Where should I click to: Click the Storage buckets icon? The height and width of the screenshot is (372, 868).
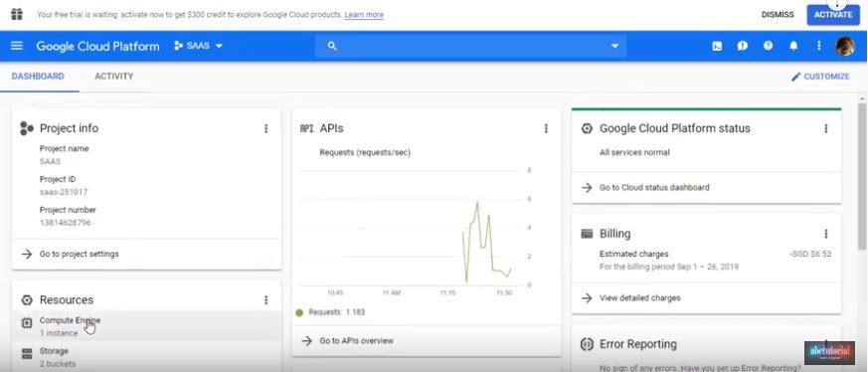point(27,354)
